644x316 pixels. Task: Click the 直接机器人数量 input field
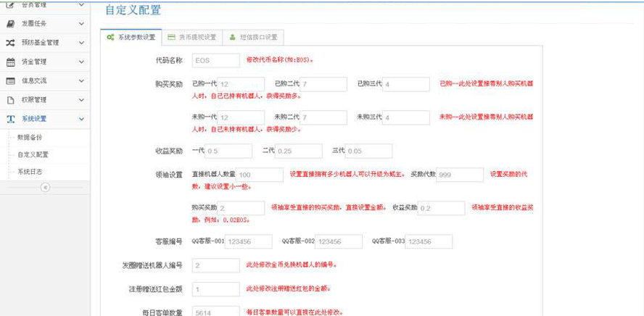(x=260, y=175)
